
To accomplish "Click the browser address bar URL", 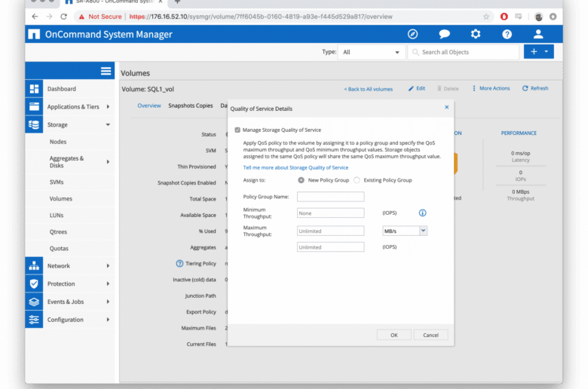I will coord(261,17).
